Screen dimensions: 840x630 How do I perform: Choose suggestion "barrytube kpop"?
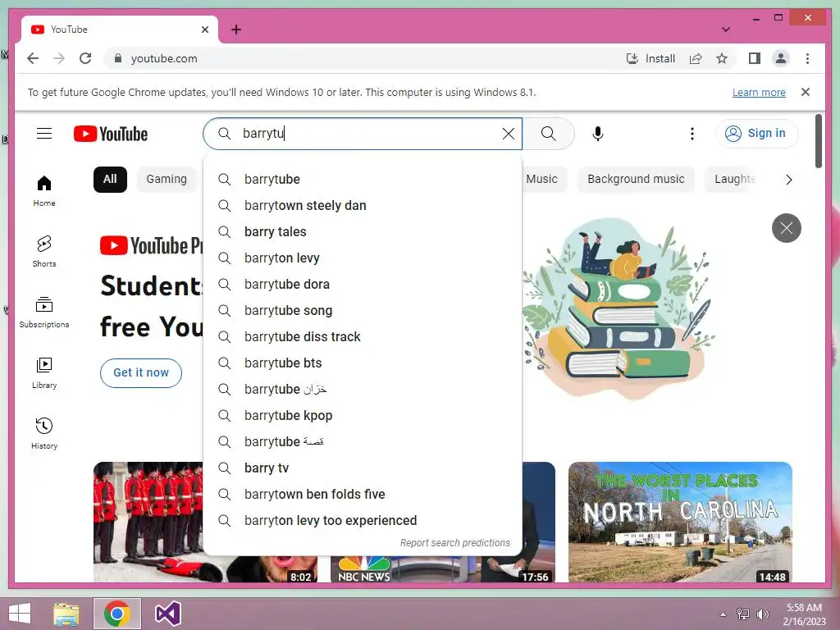click(363, 415)
